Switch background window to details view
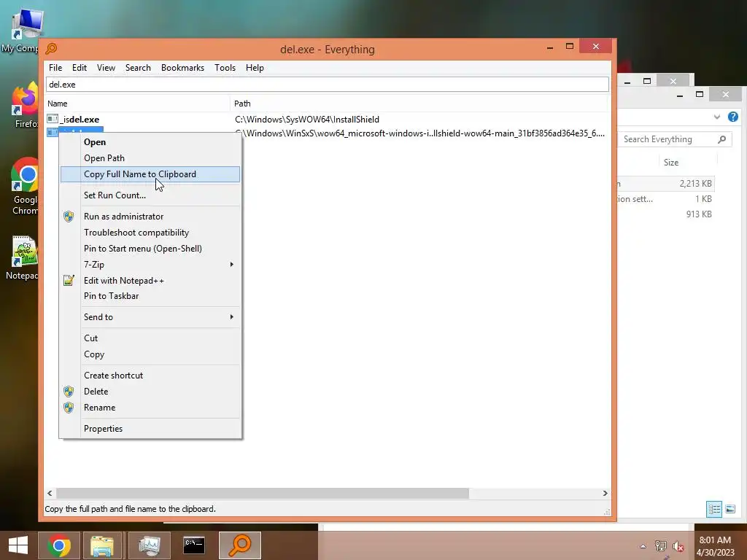The width and height of the screenshot is (747, 560). [x=714, y=509]
